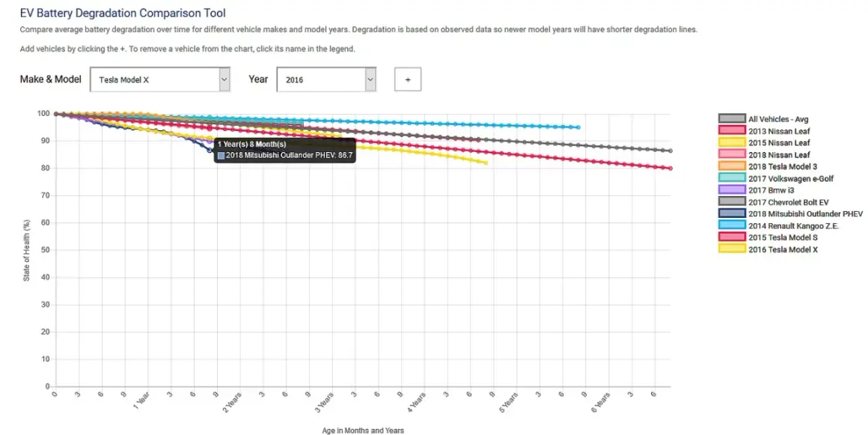This screenshot has width=868, height=435.
Task: Click 2015 Tesla Model S red swatch
Action: click(x=732, y=237)
